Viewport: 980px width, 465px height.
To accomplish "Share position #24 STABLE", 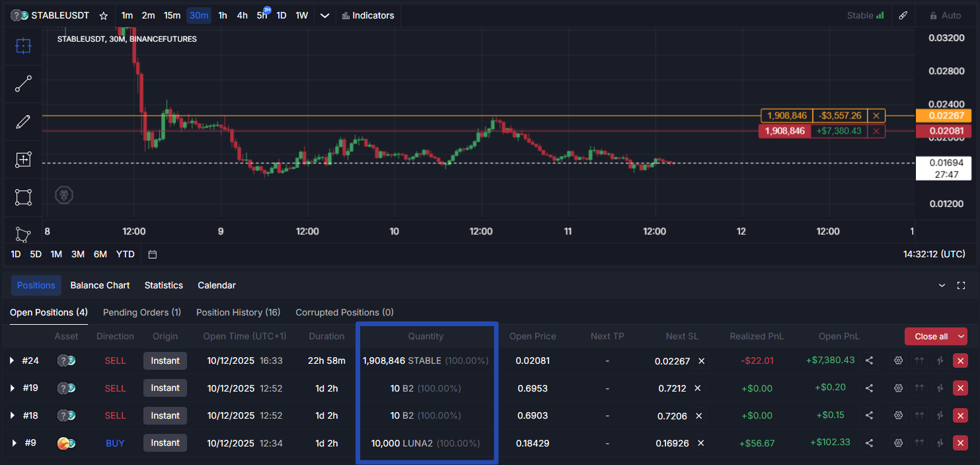I will coord(870,360).
